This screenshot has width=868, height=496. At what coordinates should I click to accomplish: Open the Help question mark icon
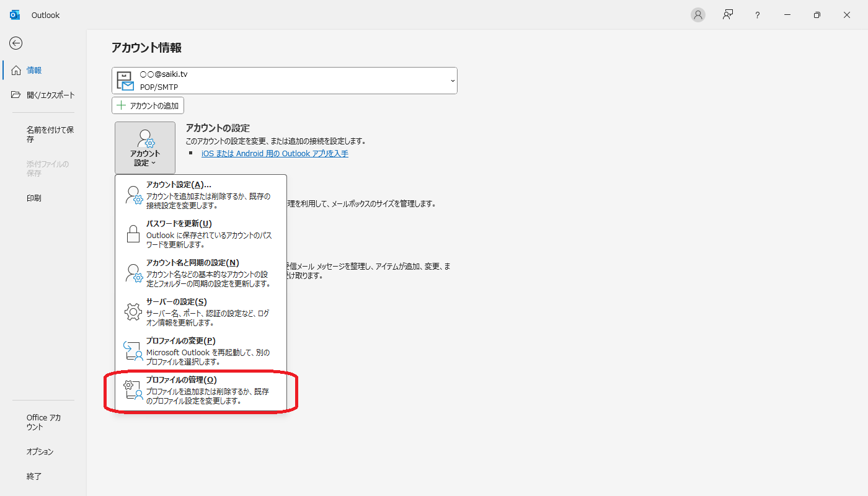pyautogui.click(x=757, y=15)
